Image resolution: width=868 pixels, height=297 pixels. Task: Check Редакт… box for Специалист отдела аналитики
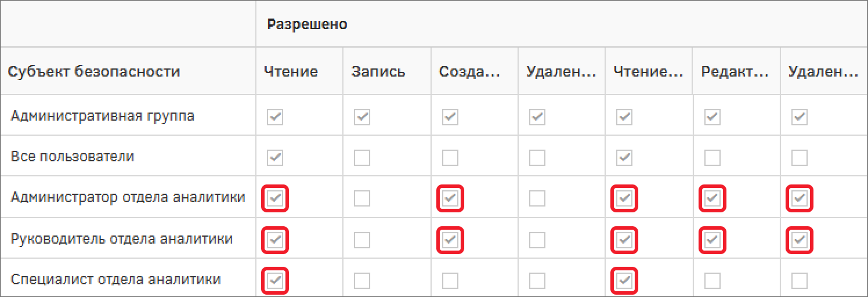(713, 281)
